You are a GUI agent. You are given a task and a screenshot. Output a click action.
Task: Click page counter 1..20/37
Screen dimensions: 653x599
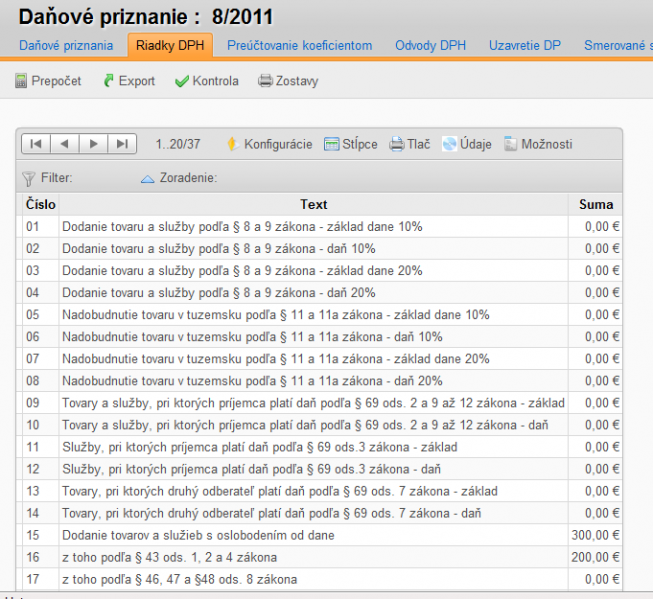coord(178,144)
